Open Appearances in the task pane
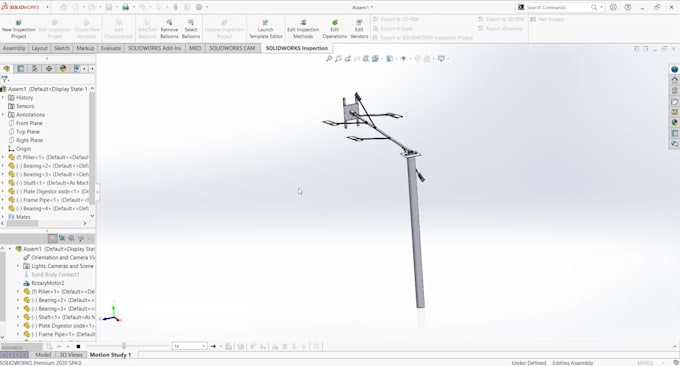The image size is (680, 366). [x=674, y=122]
